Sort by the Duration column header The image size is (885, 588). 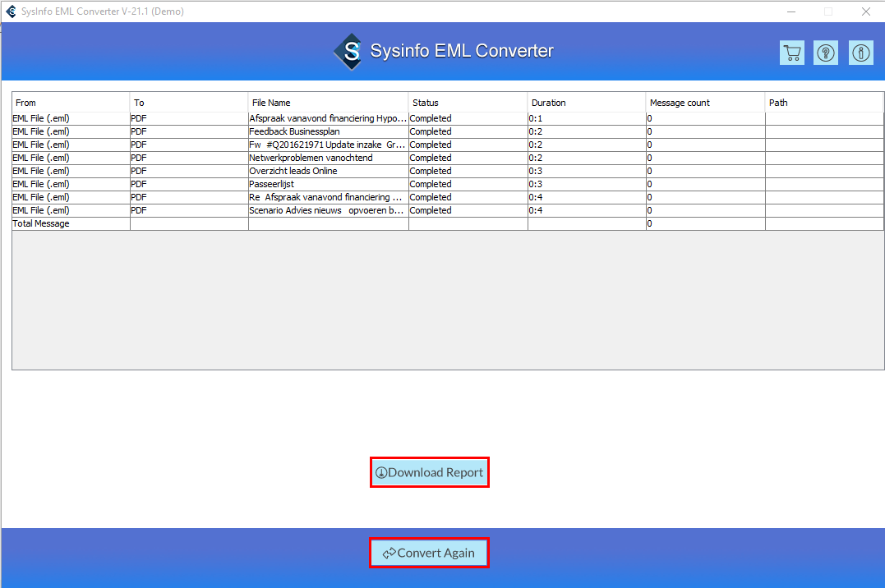click(x=587, y=103)
